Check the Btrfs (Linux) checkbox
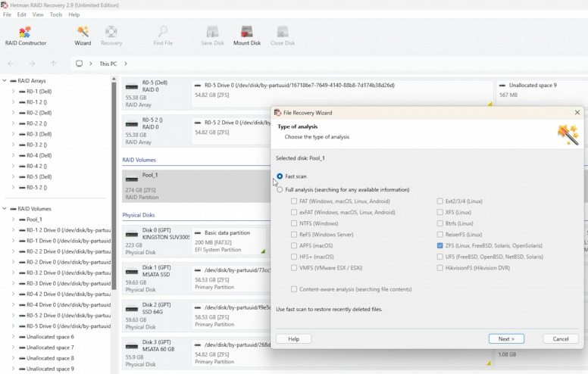 [x=440, y=223]
